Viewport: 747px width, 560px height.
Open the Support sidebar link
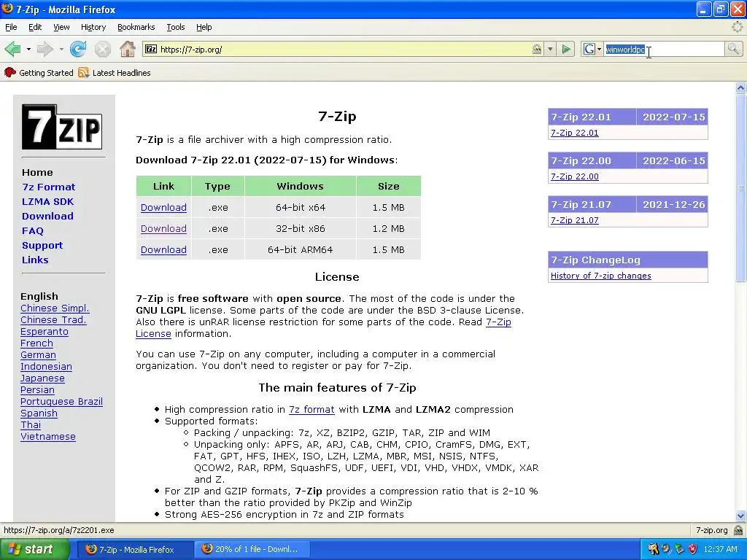[42, 245]
